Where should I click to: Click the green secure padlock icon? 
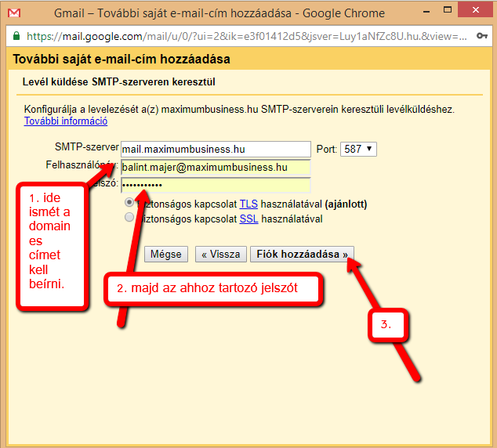16,36
